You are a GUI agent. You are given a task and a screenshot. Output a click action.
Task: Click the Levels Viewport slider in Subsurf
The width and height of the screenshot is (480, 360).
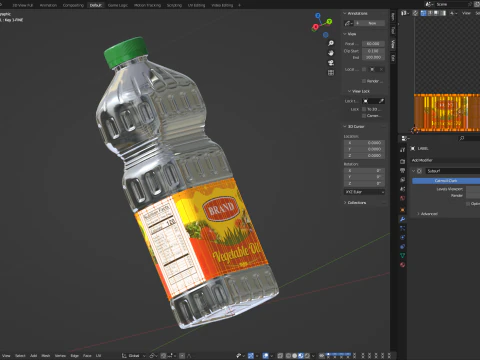coord(473,189)
